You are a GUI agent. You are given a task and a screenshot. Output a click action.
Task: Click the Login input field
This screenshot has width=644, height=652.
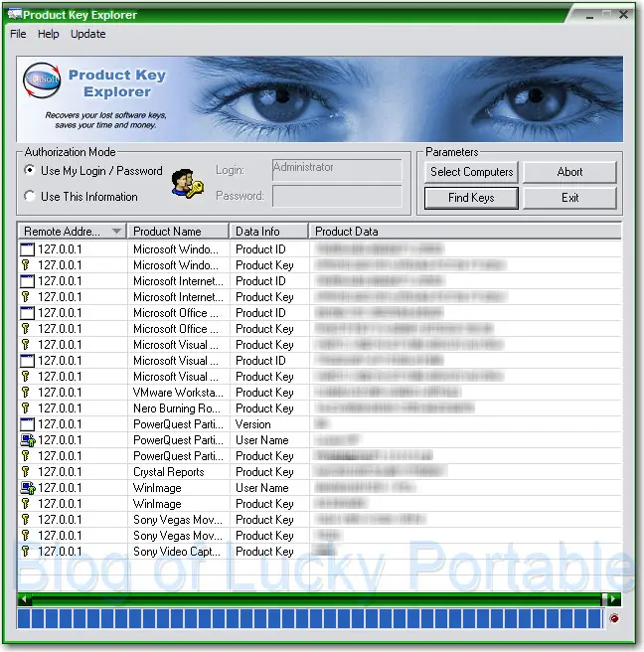[x=337, y=170]
